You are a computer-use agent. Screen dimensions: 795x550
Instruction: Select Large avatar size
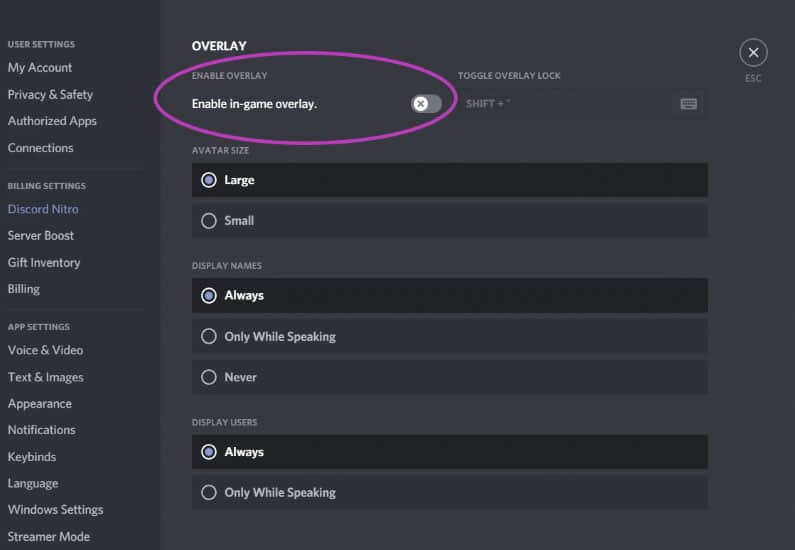pyautogui.click(x=209, y=180)
